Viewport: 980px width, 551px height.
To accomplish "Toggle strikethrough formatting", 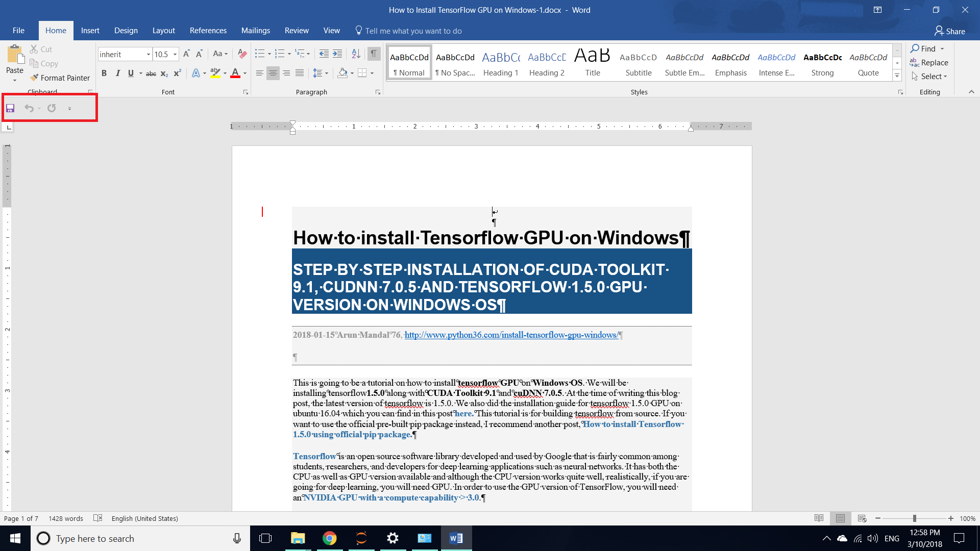I will coord(151,73).
